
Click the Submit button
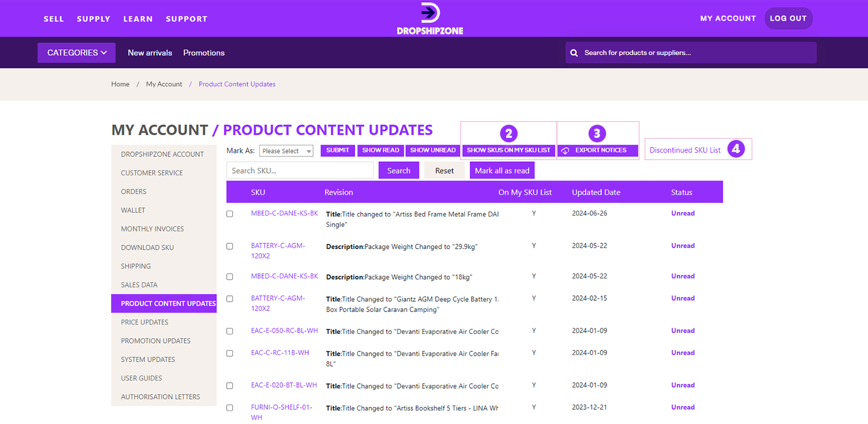pos(337,150)
